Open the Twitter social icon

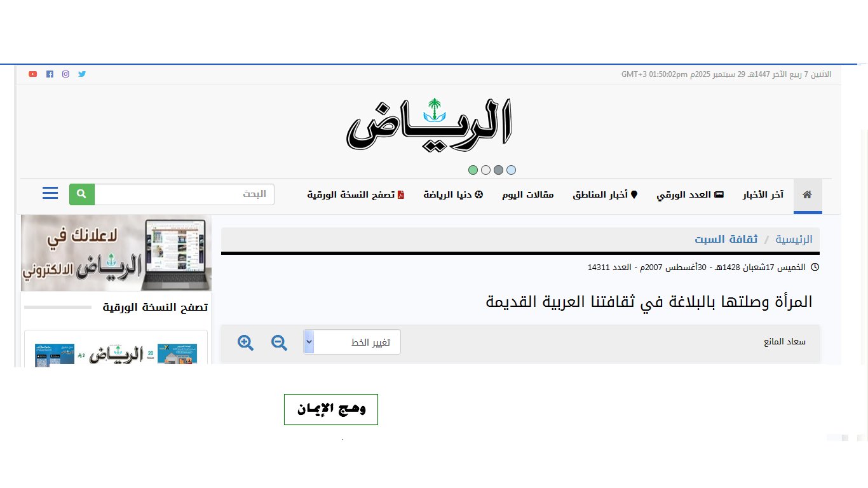82,74
